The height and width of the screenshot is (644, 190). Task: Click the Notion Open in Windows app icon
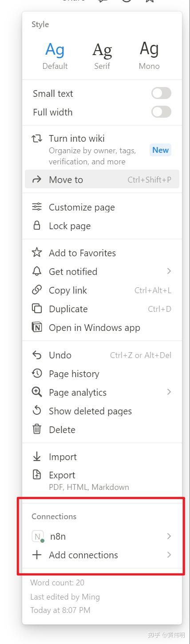pos(37,327)
